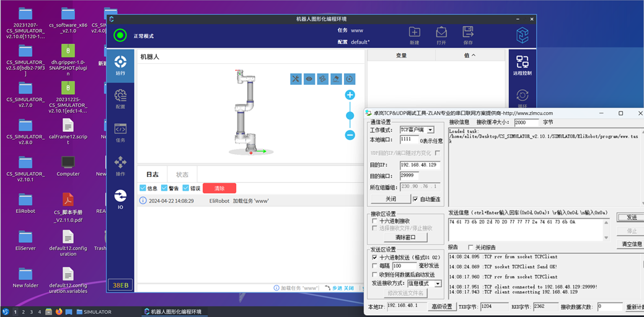Open 远程控制 (Remote control) panel icon
The height and width of the screenshot is (317, 644).
[x=523, y=64]
